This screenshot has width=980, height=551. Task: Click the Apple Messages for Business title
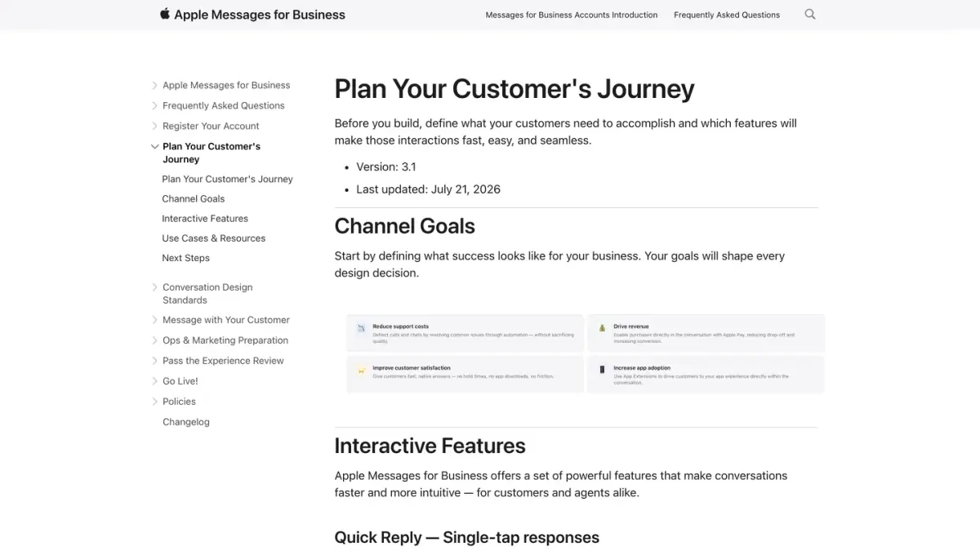click(260, 14)
